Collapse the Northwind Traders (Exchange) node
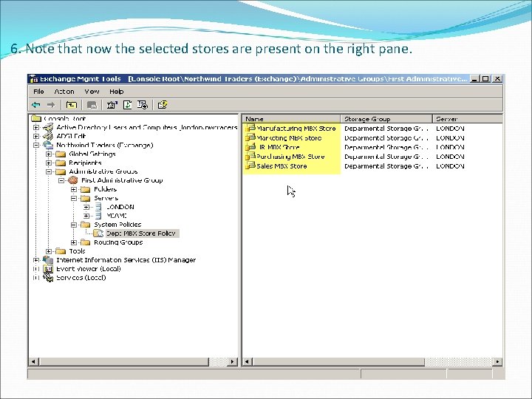 (x=36, y=146)
